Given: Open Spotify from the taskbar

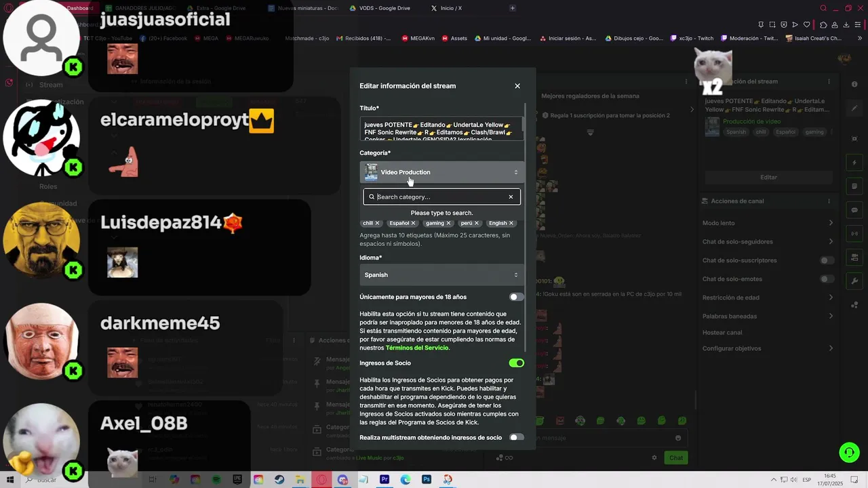Looking at the screenshot, I should (x=216, y=479).
